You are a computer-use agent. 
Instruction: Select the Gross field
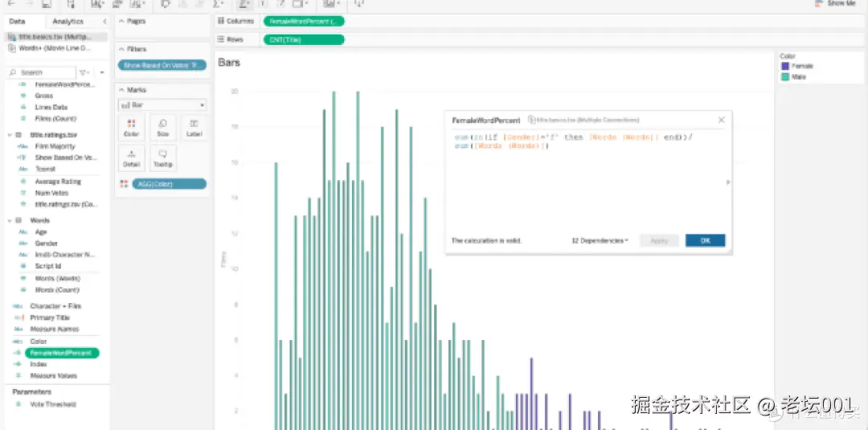coord(43,96)
